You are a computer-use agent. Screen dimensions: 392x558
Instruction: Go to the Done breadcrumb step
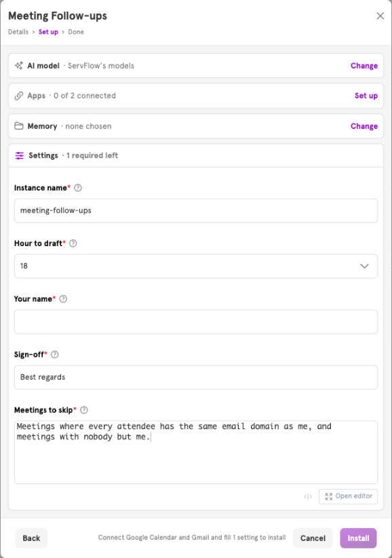(76, 32)
